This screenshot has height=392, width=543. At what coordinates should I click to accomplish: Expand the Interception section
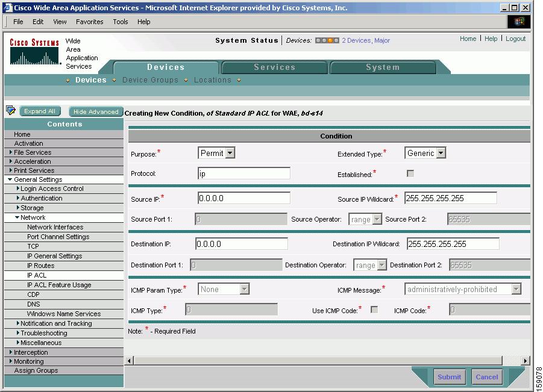coord(11,352)
